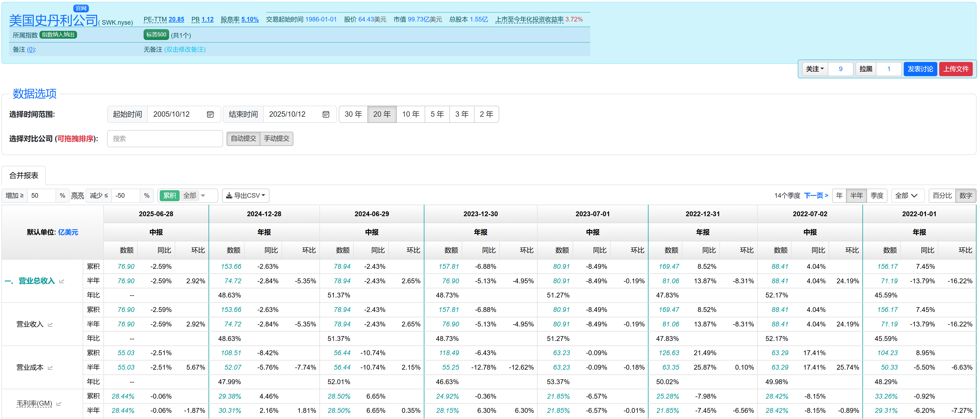
Task: Click the 标普500 index badge
Action: coord(156,35)
